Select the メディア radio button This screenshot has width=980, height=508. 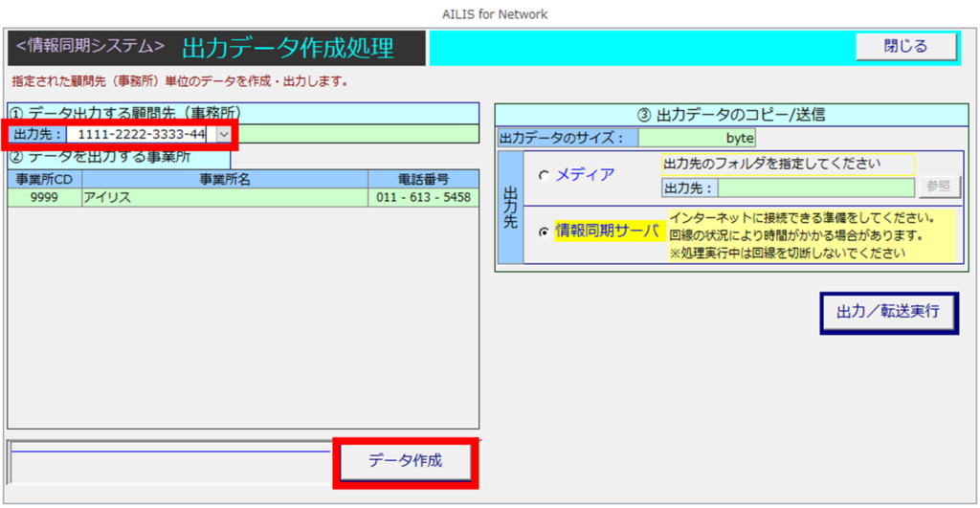click(545, 176)
